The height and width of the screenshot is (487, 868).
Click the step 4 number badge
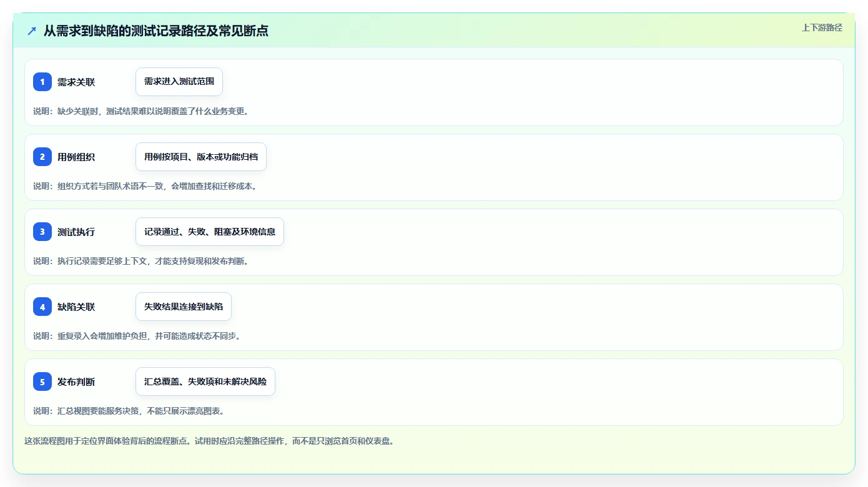click(42, 307)
